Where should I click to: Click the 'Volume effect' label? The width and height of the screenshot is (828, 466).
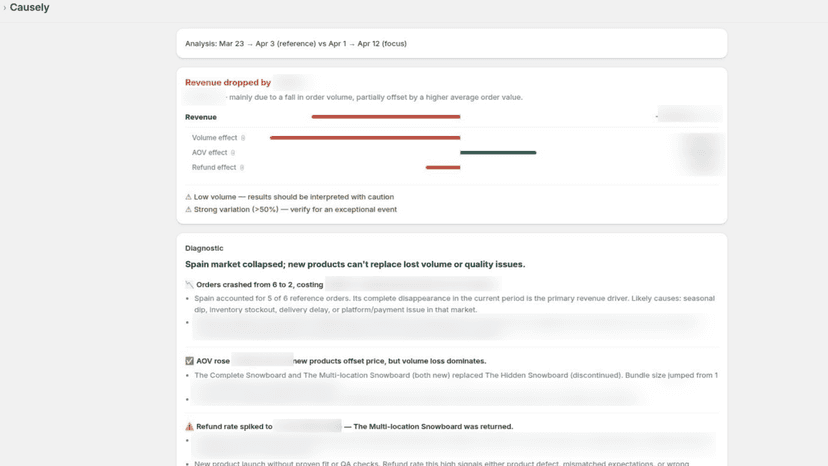[214, 138]
